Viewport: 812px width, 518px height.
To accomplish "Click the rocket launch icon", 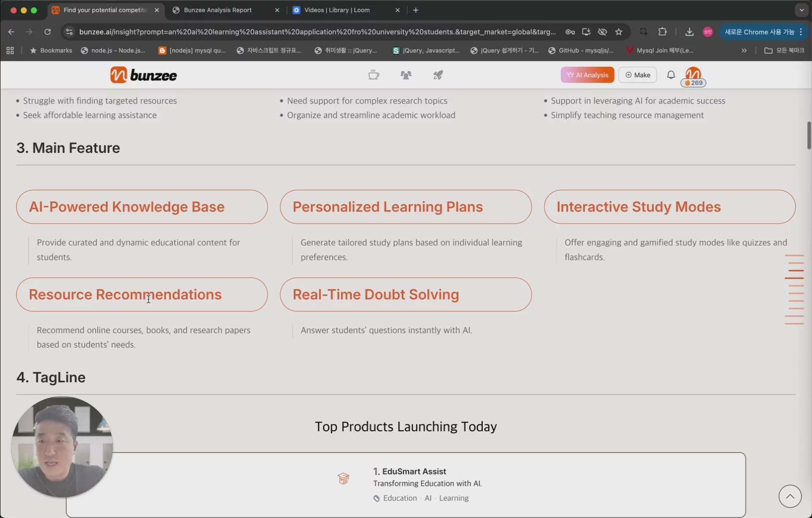I will click(438, 75).
